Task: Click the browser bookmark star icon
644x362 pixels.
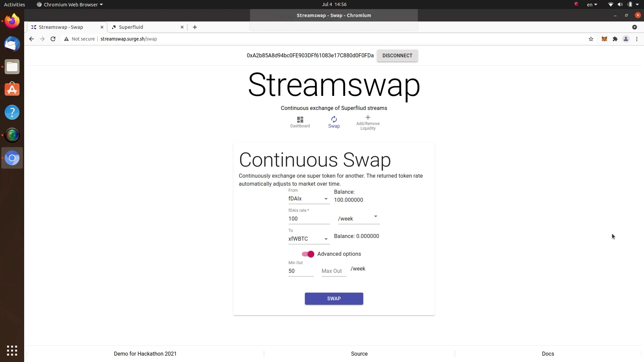Action: 591,39
